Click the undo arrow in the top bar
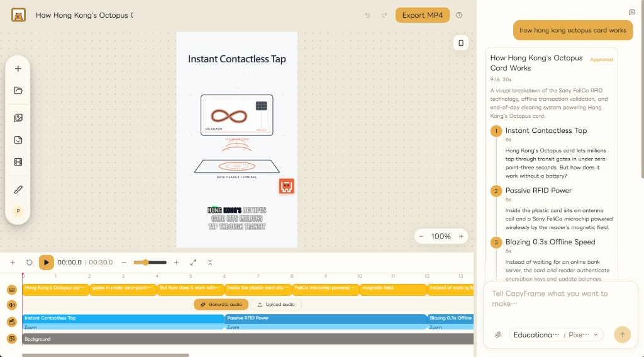 367,15
